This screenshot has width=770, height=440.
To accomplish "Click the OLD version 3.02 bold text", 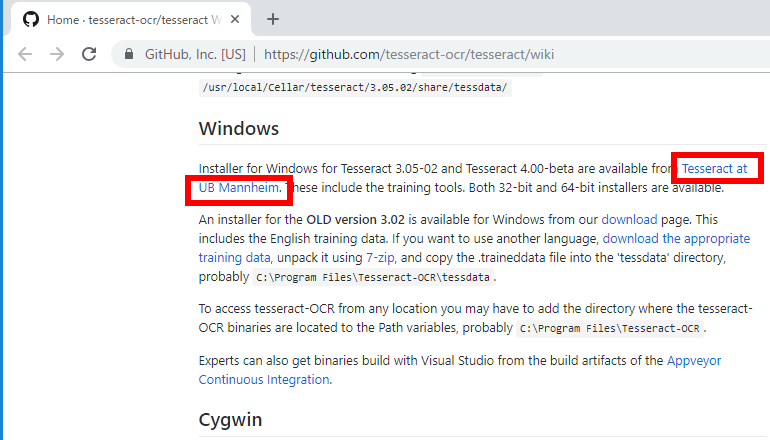I will 356,220.
